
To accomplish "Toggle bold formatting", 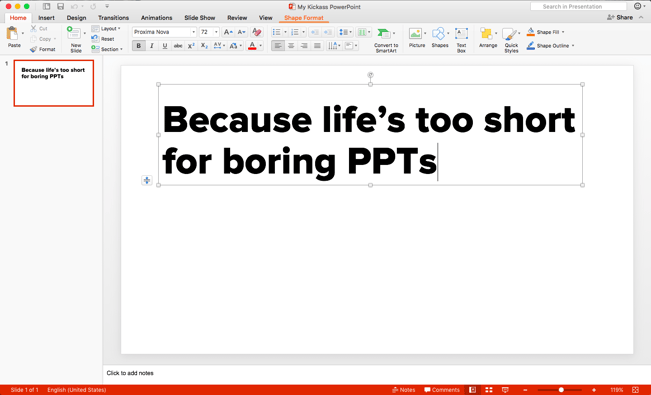I will (139, 46).
